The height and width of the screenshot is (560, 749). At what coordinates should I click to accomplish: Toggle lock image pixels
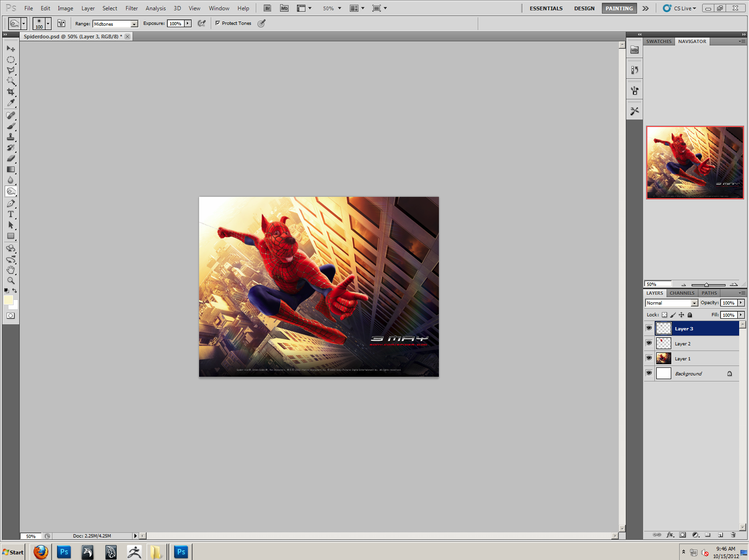(673, 315)
